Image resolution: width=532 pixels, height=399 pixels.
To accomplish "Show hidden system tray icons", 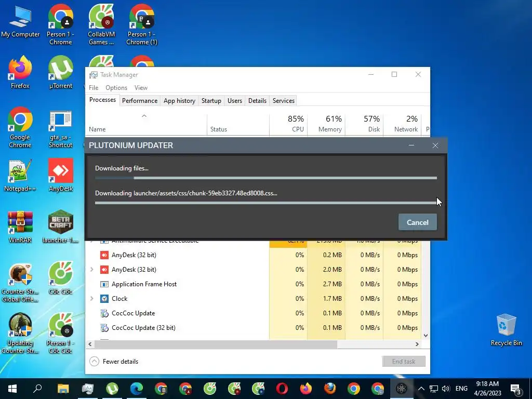I will click(421, 389).
